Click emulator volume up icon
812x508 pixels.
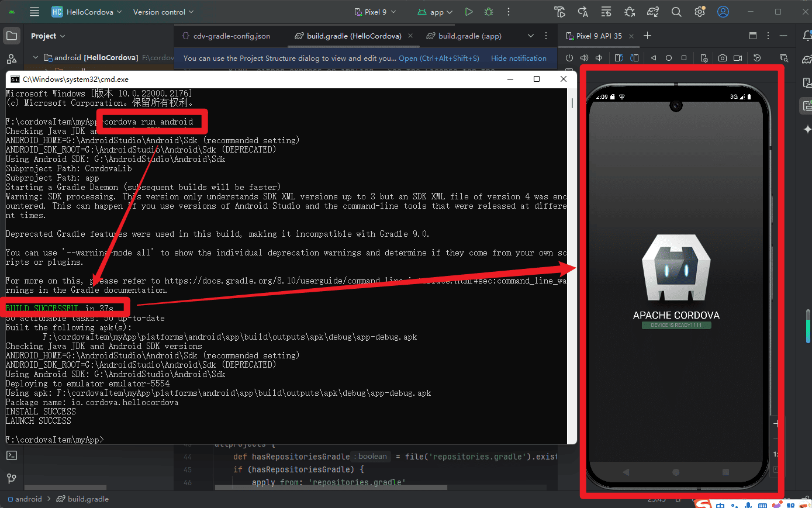(584, 58)
